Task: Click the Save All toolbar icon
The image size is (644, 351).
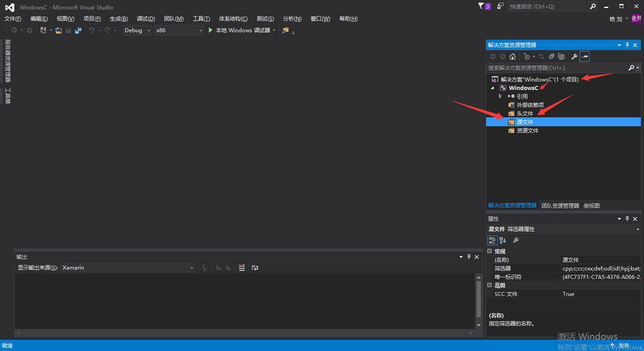Action: [78, 30]
